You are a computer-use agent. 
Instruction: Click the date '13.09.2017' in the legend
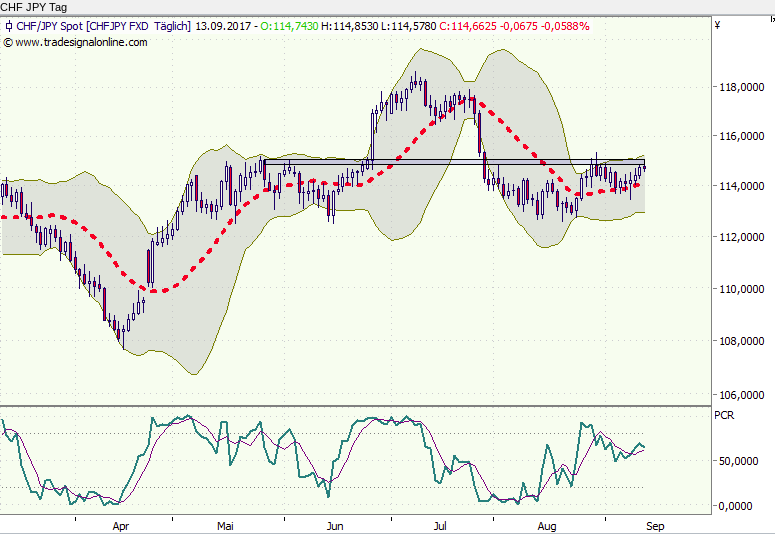223,26
